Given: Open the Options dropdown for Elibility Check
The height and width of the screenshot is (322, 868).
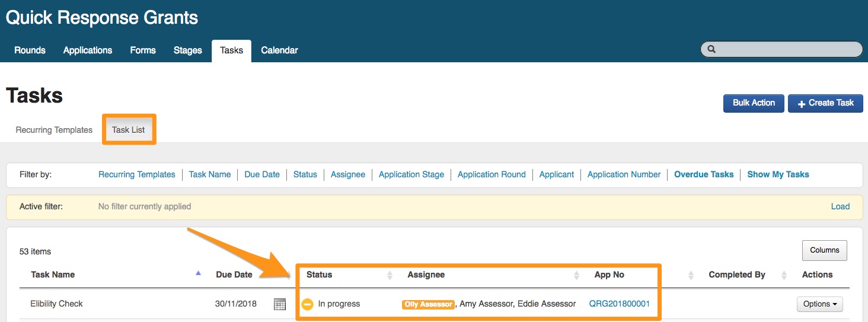Looking at the screenshot, I should click(819, 304).
